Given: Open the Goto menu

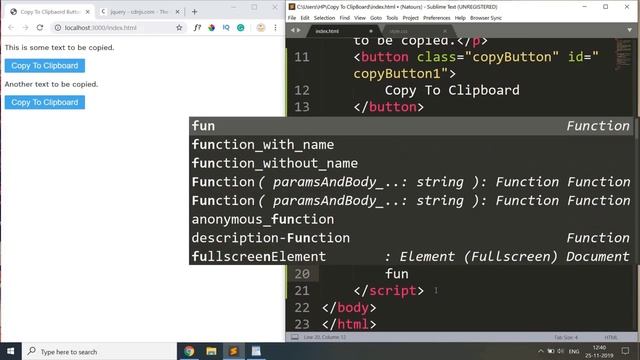Looking at the screenshot, I should tap(376, 18).
